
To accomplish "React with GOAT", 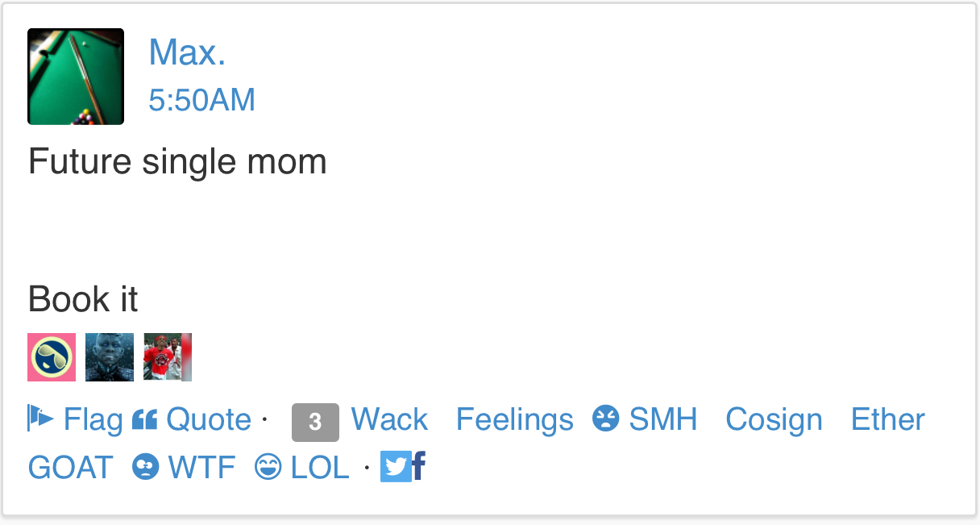I will pyautogui.click(x=71, y=467).
